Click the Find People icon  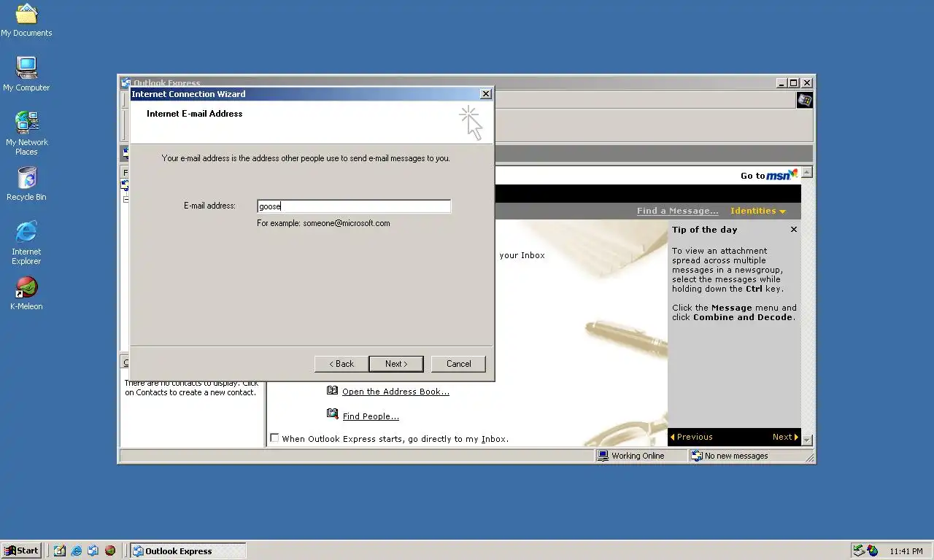333,415
